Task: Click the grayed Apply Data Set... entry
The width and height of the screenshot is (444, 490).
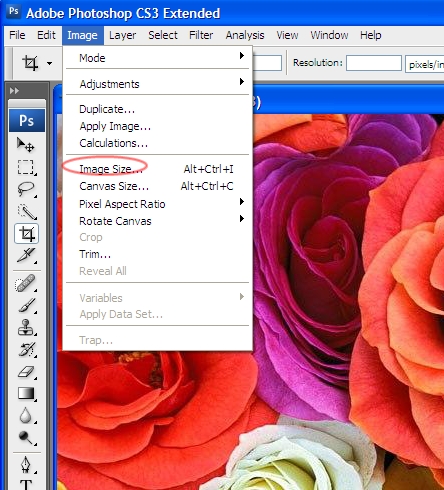Action: [x=157, y=314]
